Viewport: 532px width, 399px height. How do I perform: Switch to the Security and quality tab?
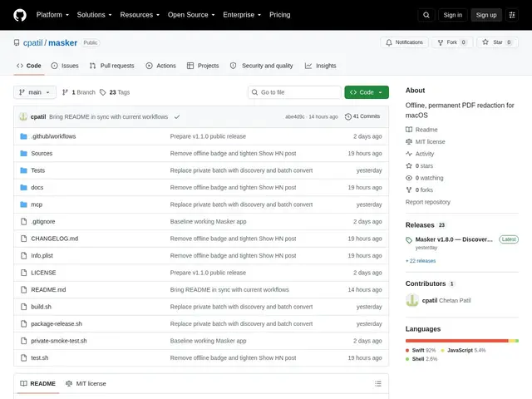tap(262, 66)
